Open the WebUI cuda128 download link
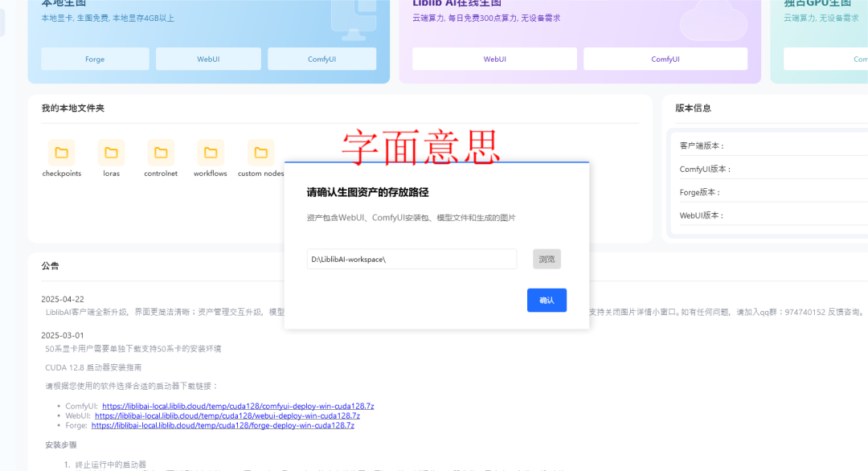This screenshot has width=868, height=471. pos(227,416)
